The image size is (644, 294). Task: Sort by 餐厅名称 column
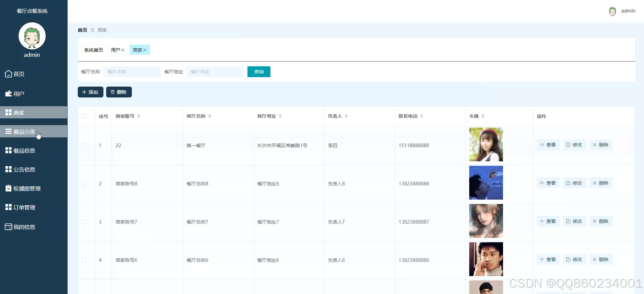(x=210, y=116)
